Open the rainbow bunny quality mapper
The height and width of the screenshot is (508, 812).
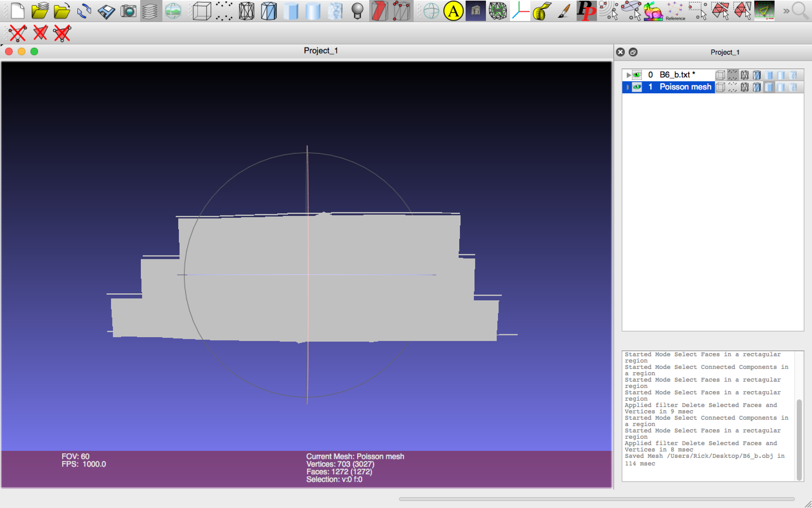[653, 11]
